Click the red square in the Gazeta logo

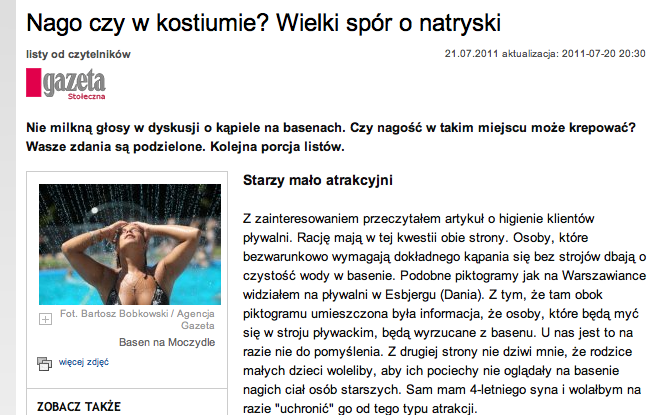click(x=34, y=82)
